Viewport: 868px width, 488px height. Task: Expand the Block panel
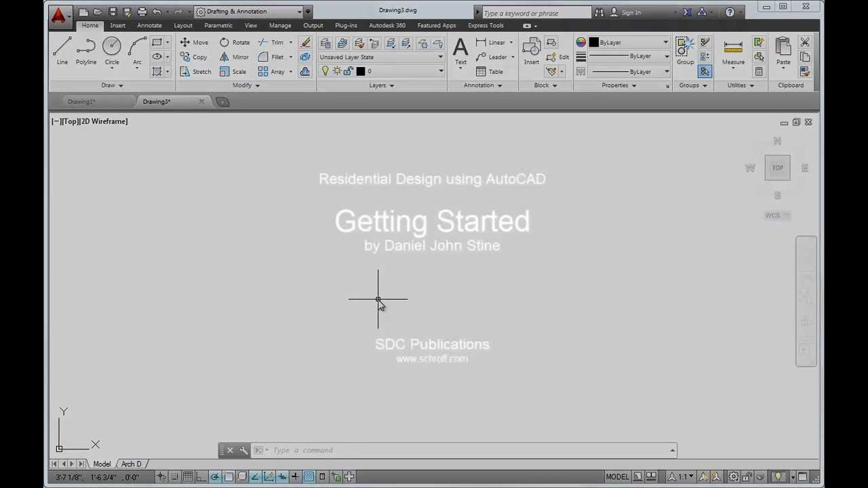545,85
